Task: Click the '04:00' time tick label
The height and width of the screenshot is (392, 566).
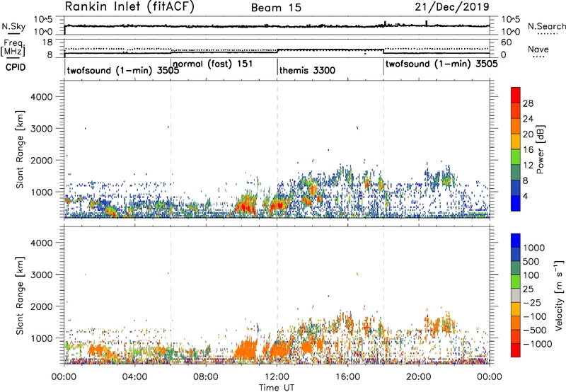Action: pyautogui.click(x=135, y=377)
